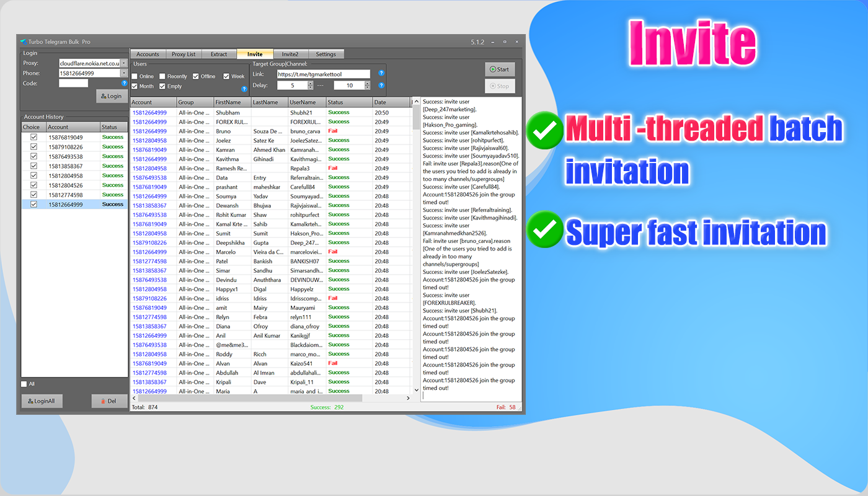868x496 pixels.
Task: Click the Code input field
Action: [73, 83]
